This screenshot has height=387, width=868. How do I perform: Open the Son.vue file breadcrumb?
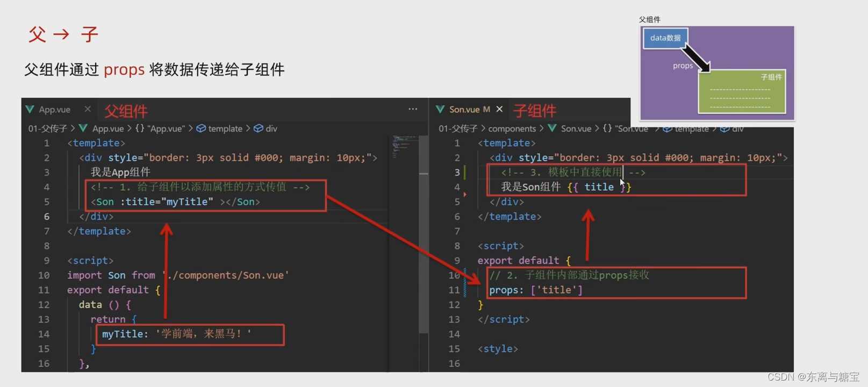[576, 128]
